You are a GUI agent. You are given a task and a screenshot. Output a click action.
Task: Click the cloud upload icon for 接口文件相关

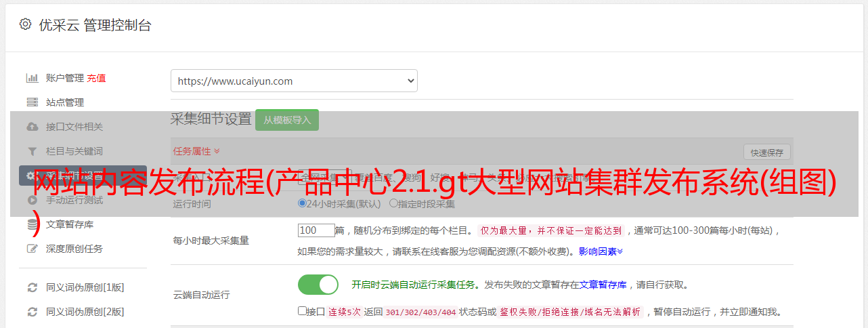pos(32,127)
